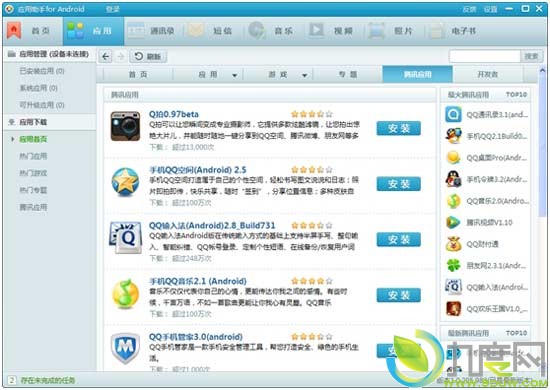
Task: Select 热门游戏 in sidebar
Action: point(33,173)
